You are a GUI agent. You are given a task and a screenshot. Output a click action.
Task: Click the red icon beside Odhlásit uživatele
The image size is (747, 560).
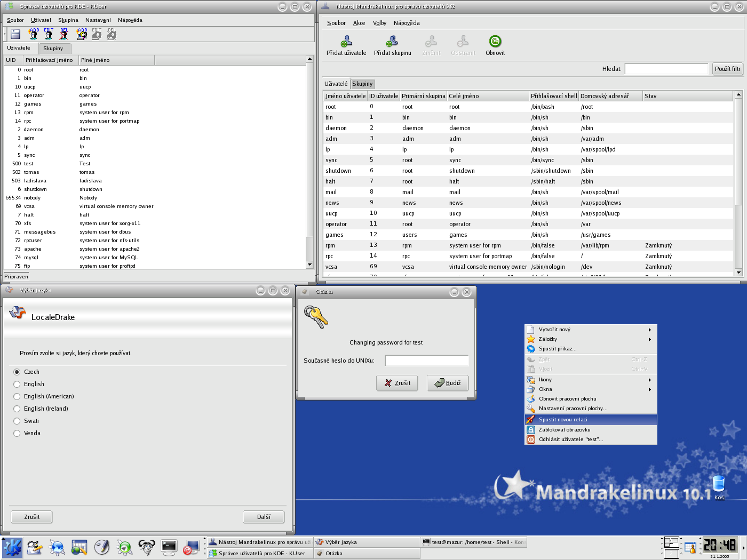tap(531, 439)
